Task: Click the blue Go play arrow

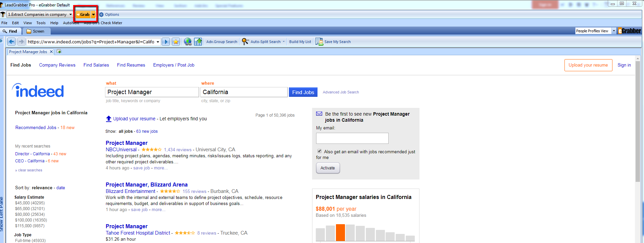Action: coord(166,42)
